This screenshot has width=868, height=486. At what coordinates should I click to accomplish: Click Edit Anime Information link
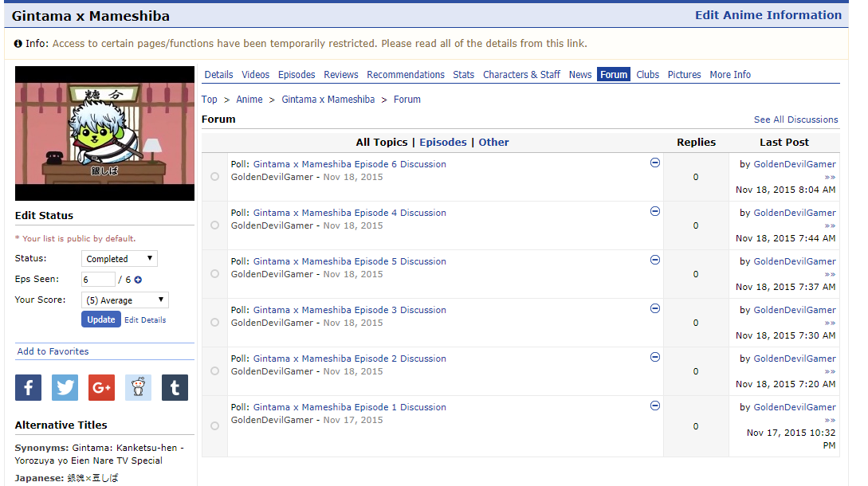point(768,15)
